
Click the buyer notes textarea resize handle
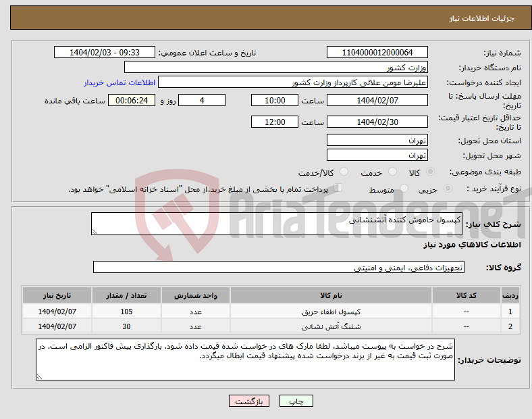(39, 376)
